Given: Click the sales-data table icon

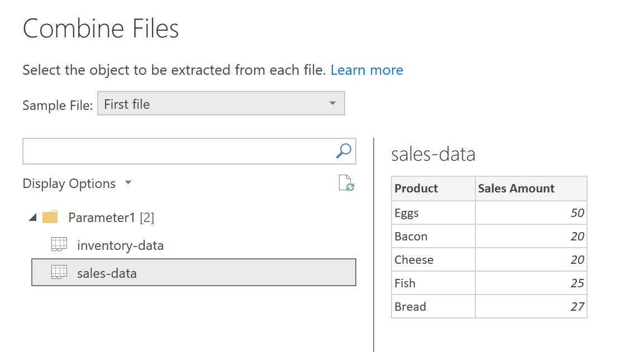Looking at the screenshot, I should [x=59, y=272].
